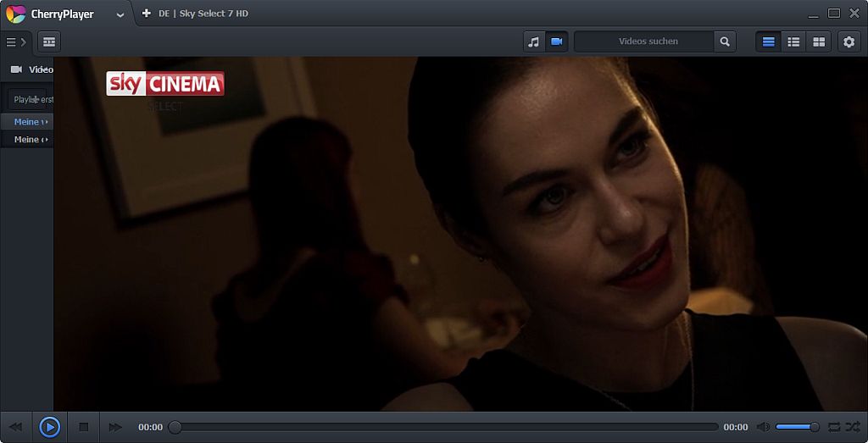The image size is (868, 443).
Task: Select the thumbnail grid view mode
Action: coord(819,42)
